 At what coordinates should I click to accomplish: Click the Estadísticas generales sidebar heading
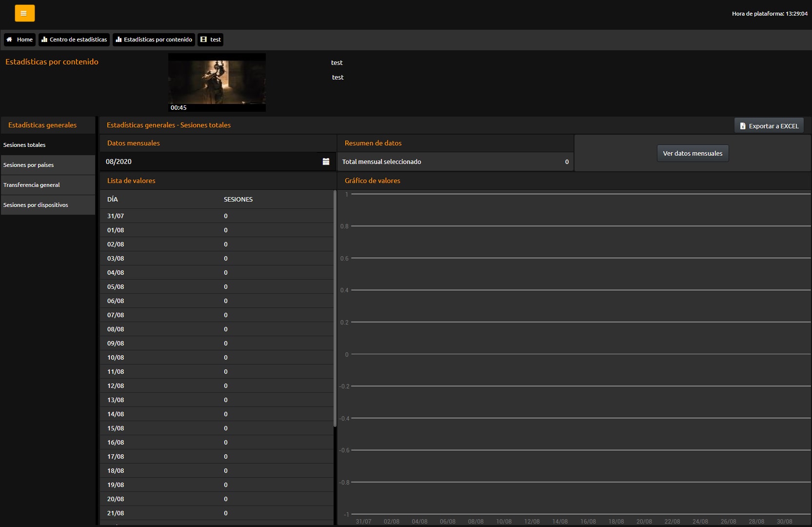42,125
